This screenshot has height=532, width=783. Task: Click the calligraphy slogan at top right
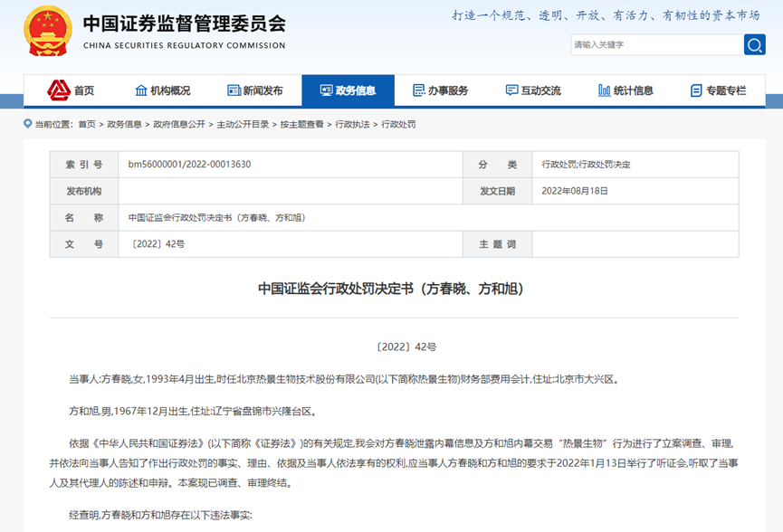606,15
